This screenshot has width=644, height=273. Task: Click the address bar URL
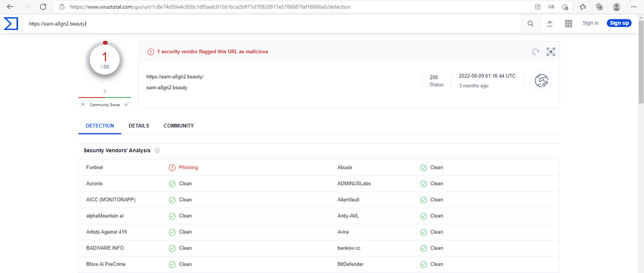(211, 6)
